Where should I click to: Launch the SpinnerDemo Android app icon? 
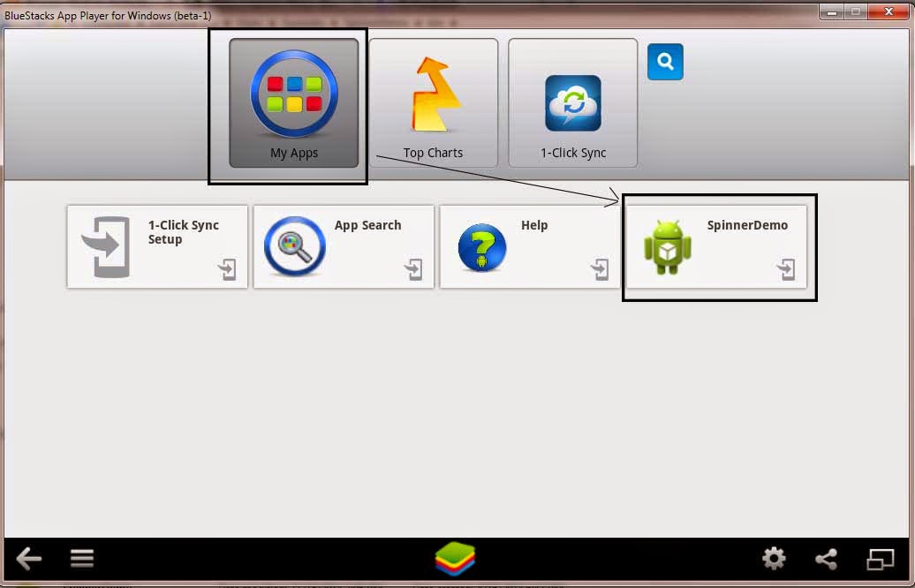pyautogui.click(x=668, y=247)
